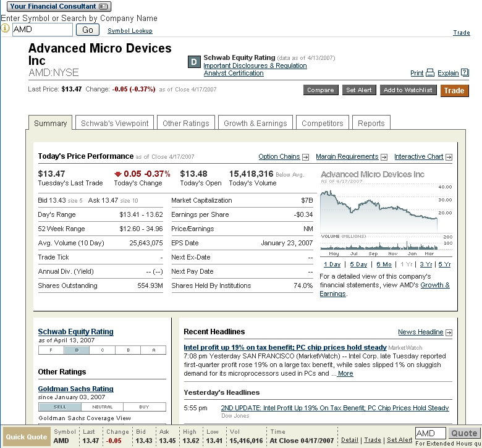Click the Schwab Equity Rating D badge

click(194, 62)
